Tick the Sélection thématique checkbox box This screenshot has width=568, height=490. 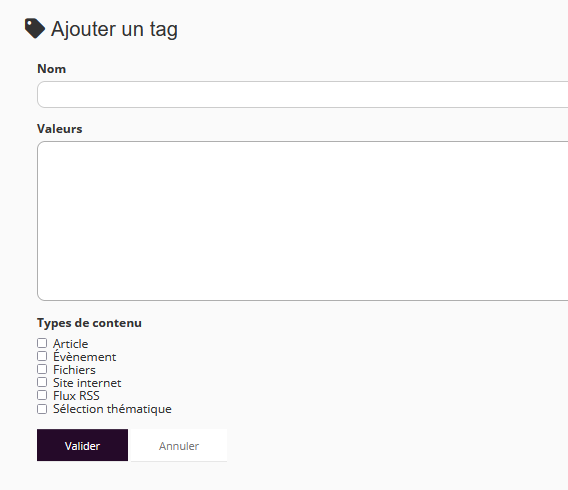click(x=42, y=409)
